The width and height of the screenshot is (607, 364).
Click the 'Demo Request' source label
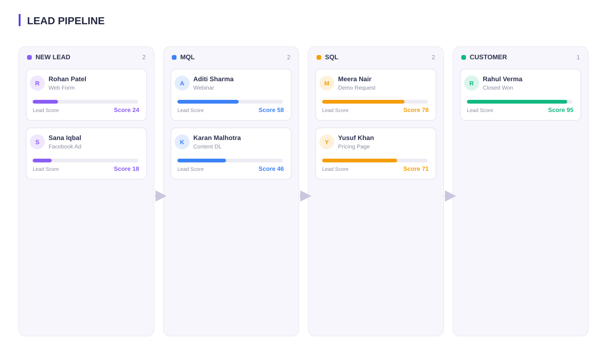357,88
